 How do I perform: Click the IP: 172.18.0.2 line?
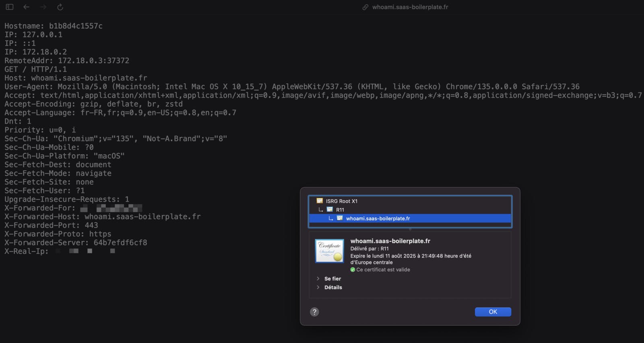[35, 52]
